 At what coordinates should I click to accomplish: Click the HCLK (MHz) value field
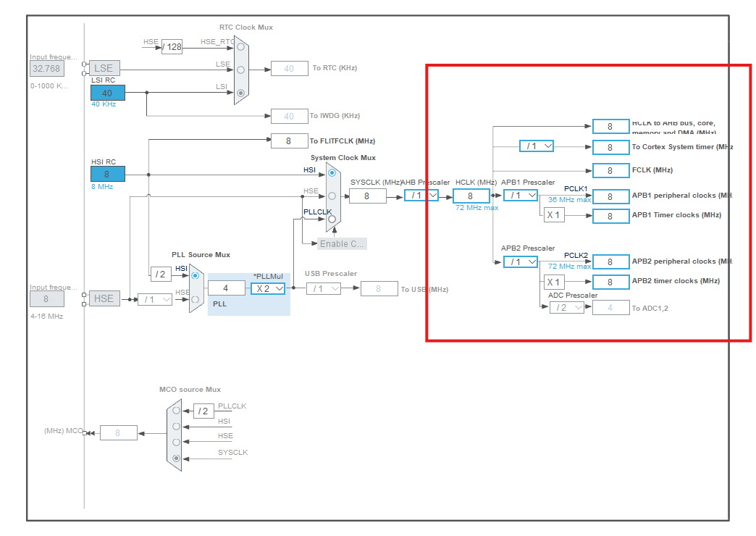pos(471,196)
